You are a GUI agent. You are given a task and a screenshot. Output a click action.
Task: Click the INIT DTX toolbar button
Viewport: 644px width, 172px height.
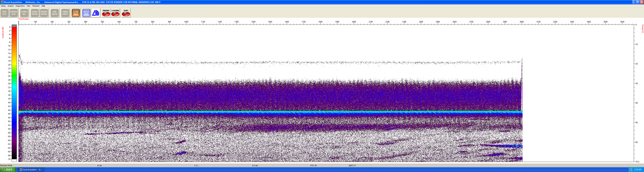(5, 13)
